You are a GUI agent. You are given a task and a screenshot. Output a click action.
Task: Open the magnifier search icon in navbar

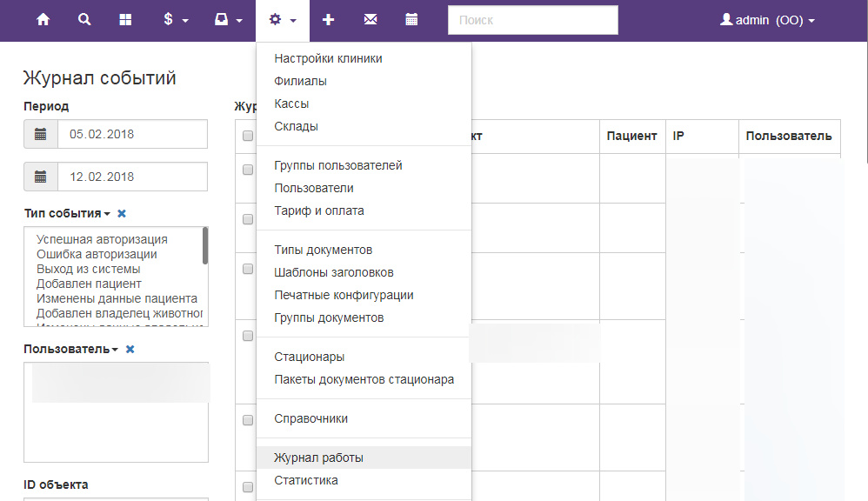[x=84, y=20]
